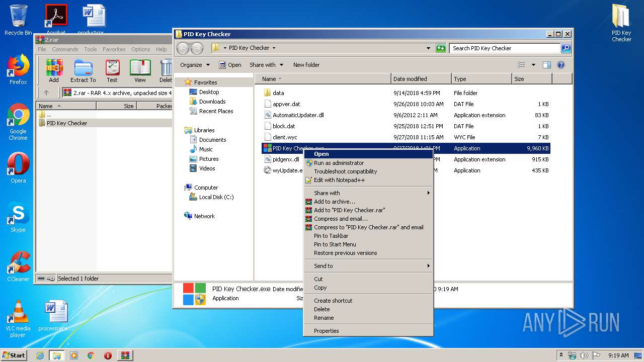Open Explorer help question mark icon
Image resolution: width=644 pixels, height=362 pixels.
[561, 65]
